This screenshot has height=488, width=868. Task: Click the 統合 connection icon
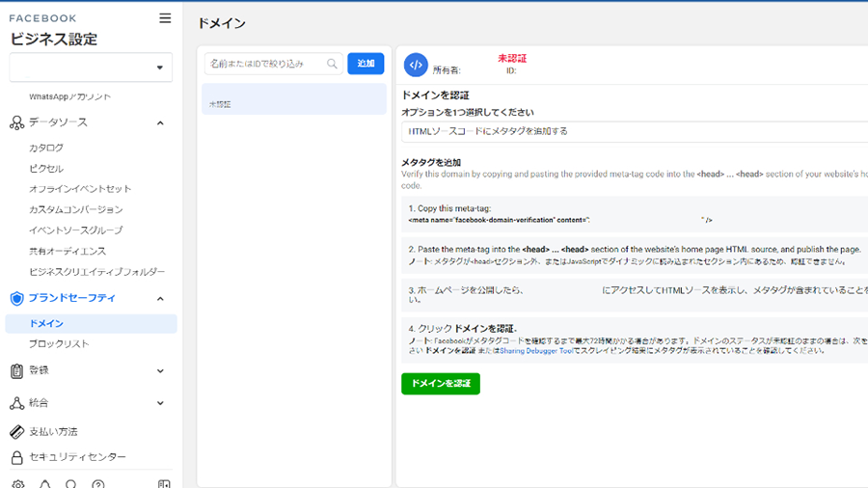click(x=16, y=403)
